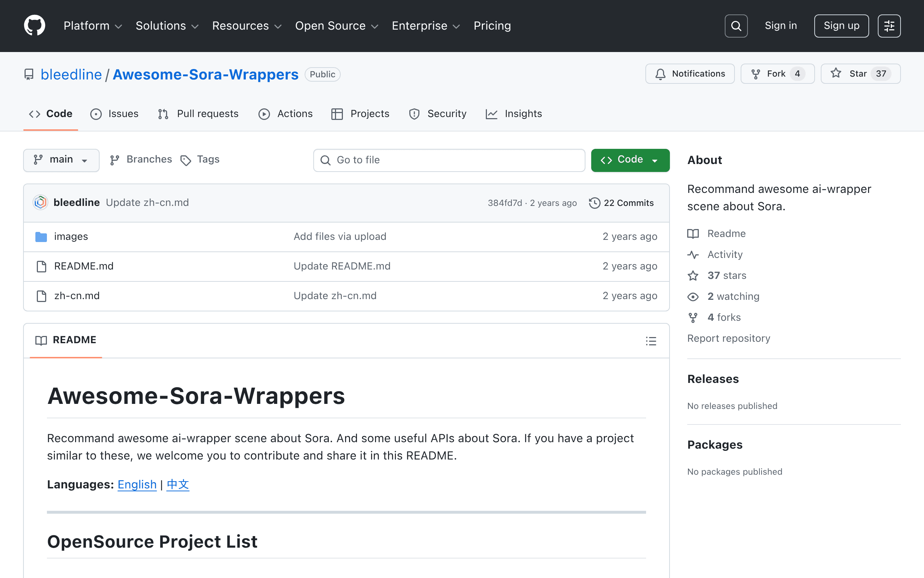Screen dimensions: 924x578
Task: Open the README.md file
Action: [84, 266]
